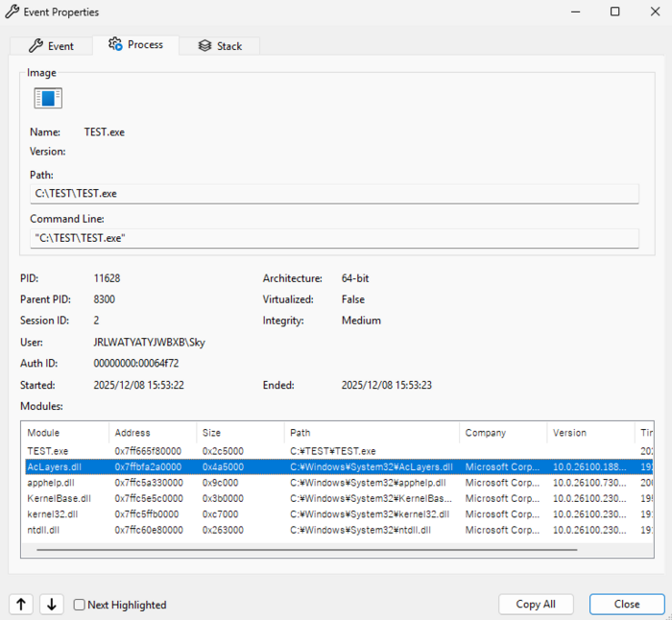The width and height of the screenshot is (672, 620).
Task: Click the modules list horizontal scrollbar
Action: pos(305,550)
